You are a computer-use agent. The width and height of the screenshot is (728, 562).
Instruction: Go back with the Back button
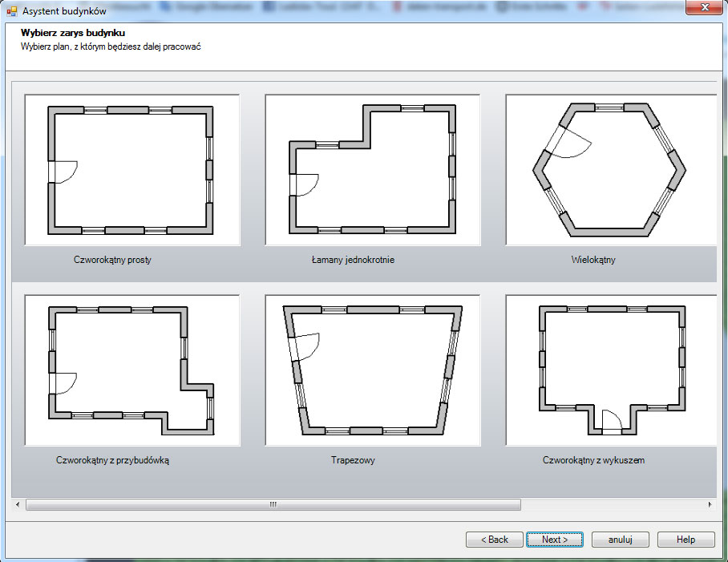click(x=495, y=540)
